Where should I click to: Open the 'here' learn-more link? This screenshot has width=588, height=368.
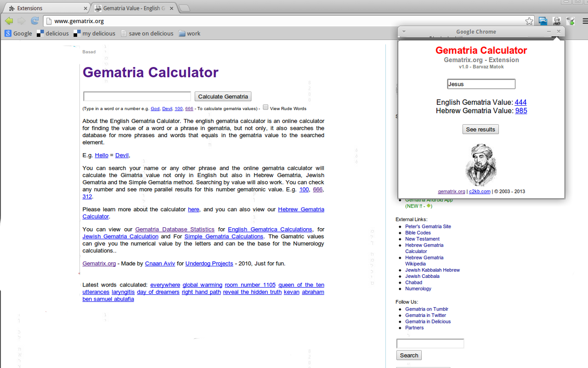coord(193,209)
